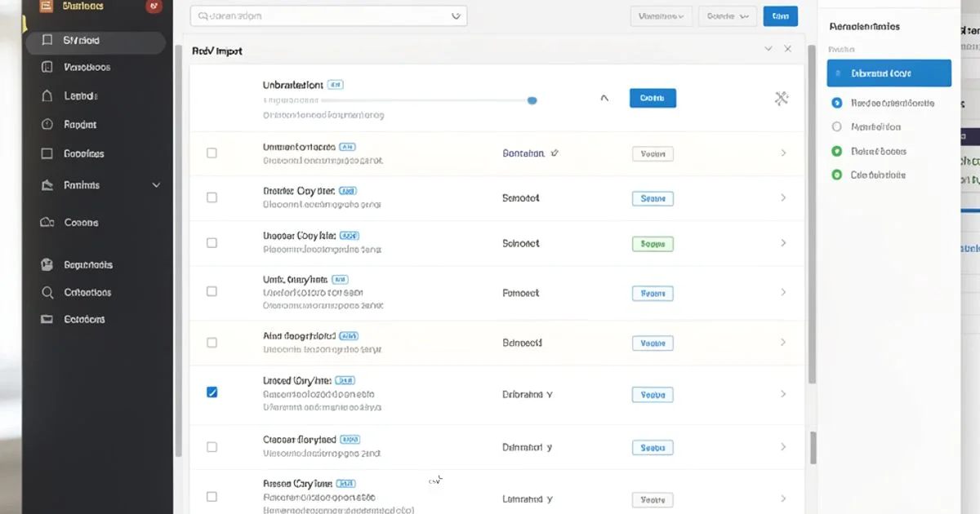The width and height of the screenshot is (980, 514).
Task: Tick the checkbox on the first import row
Action: point(212,153)
